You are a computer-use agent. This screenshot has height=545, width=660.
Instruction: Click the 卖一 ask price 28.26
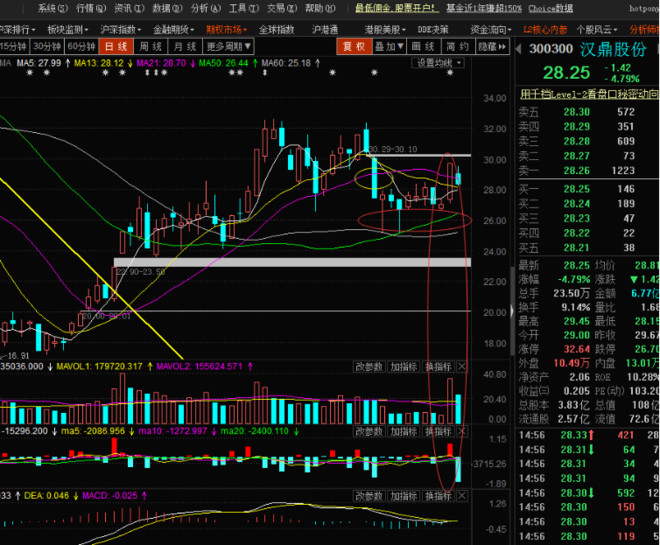[577, 170]
